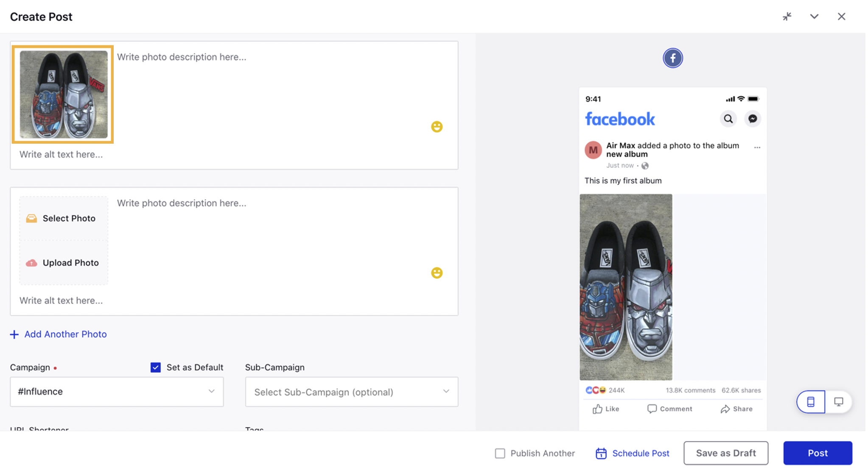The image size is (868, 473).
Task: Click the search icon in Facebook preview
Action: point(728,119)
